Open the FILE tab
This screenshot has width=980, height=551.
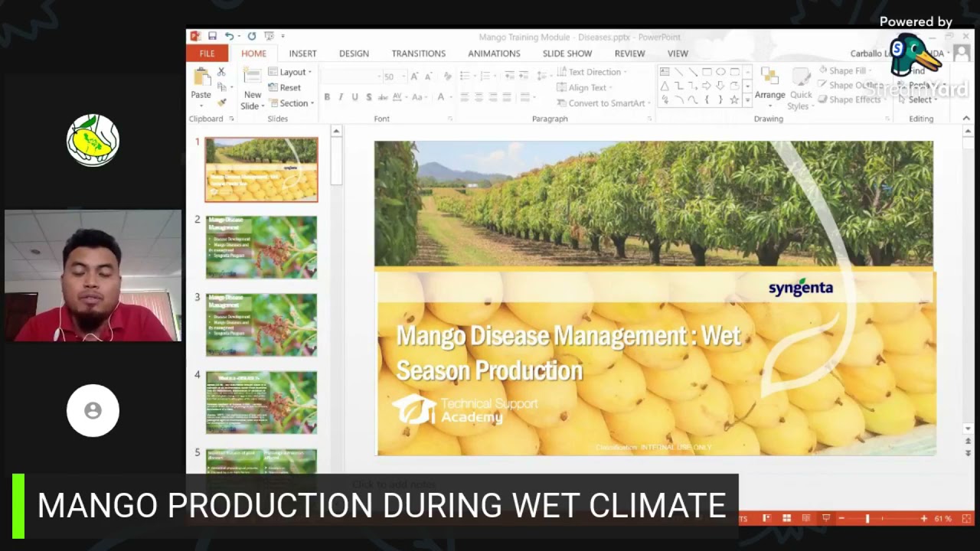coord(207,54)
